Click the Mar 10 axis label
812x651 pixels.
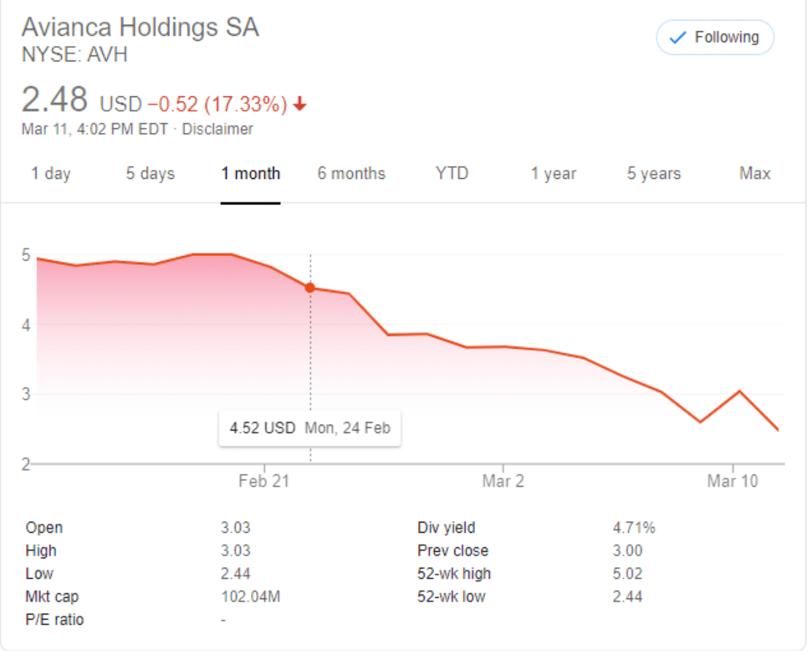[732, 482]
